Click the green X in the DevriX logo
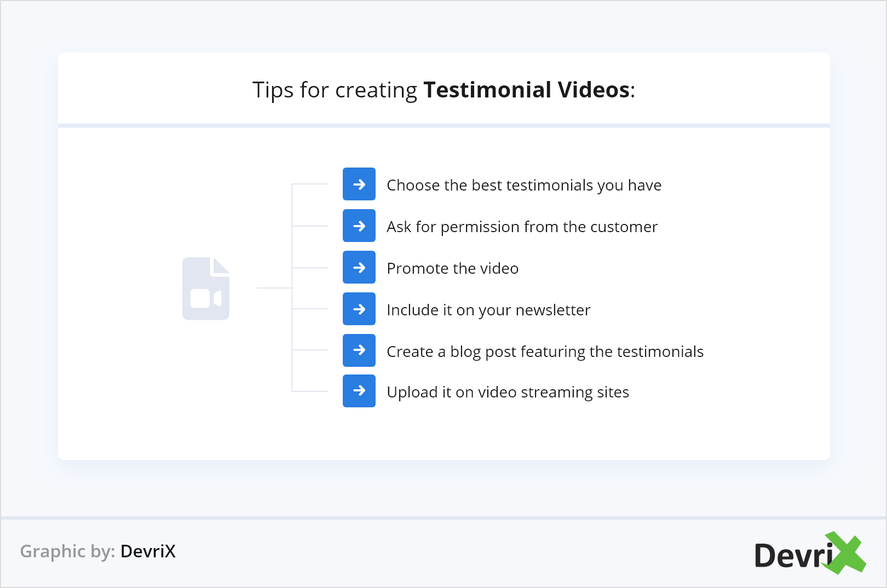Image resolution: width=887 pixels, height=588 pixels. [x=846, y=553]
